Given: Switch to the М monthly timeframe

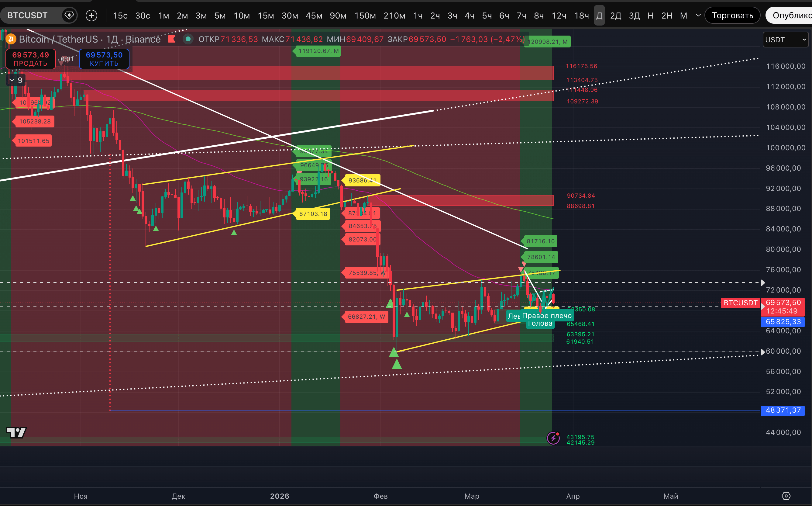Looking at the screenshot, I should [683, 16].
